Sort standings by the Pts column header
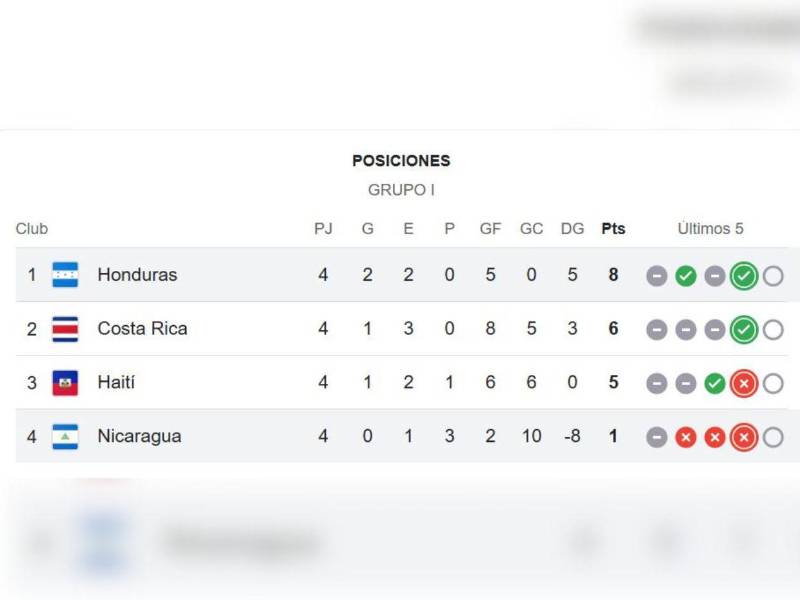The image size is (800, 600). click(612, 228)
